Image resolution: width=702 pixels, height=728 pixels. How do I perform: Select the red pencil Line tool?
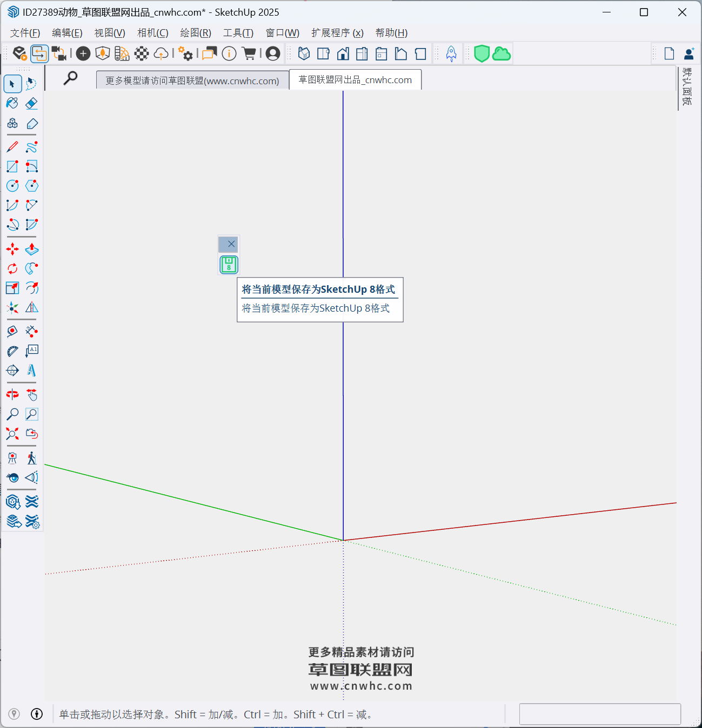[12, 147]
